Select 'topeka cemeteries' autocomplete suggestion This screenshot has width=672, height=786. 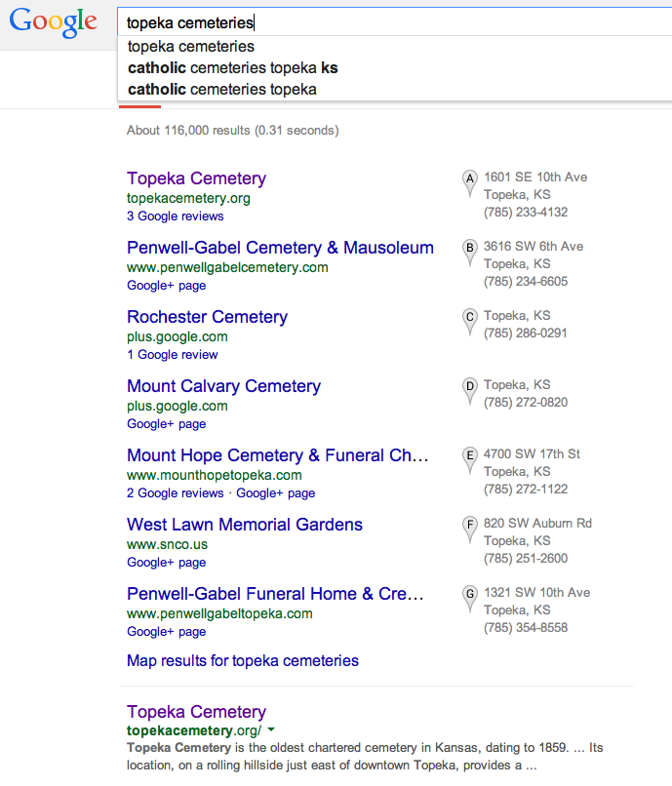click(191, 47)
